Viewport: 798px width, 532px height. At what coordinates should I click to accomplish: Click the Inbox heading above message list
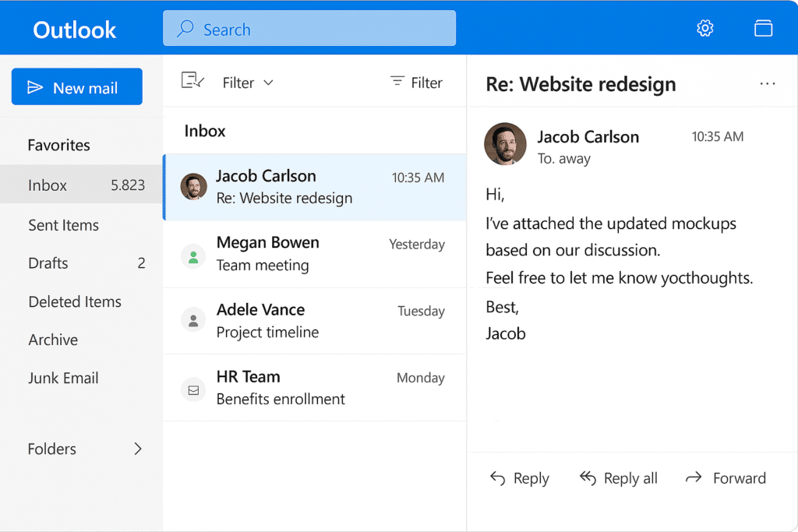click(205, 131)
